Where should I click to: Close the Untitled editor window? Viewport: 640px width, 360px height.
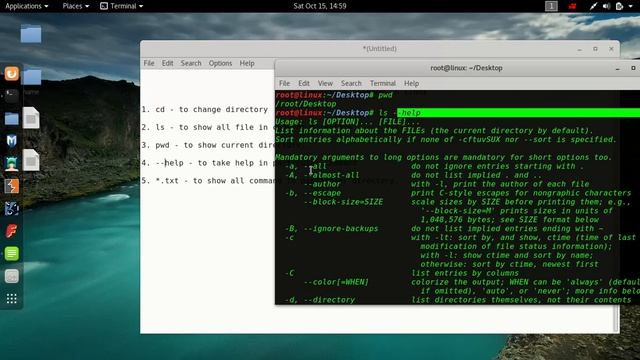tap(611, 49)
